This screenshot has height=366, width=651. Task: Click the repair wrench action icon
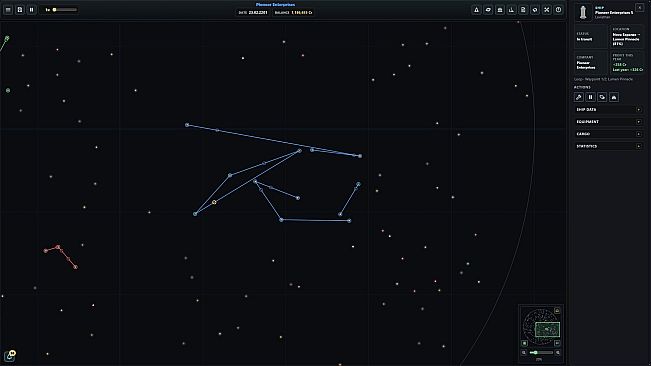click(579, 97)
